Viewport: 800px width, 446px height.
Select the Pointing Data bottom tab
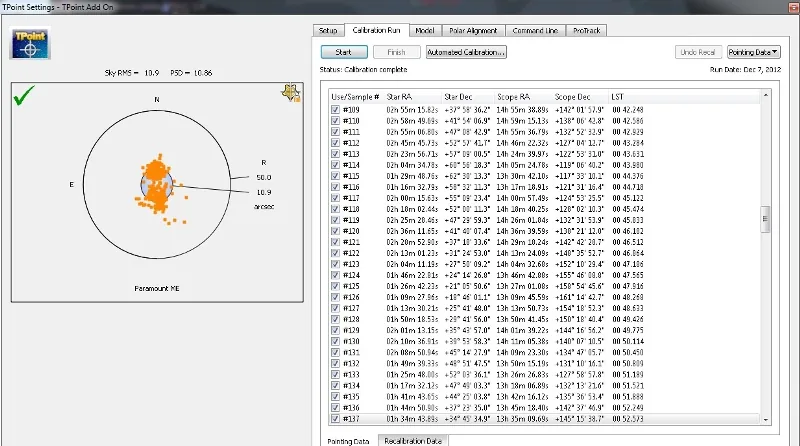348,441
